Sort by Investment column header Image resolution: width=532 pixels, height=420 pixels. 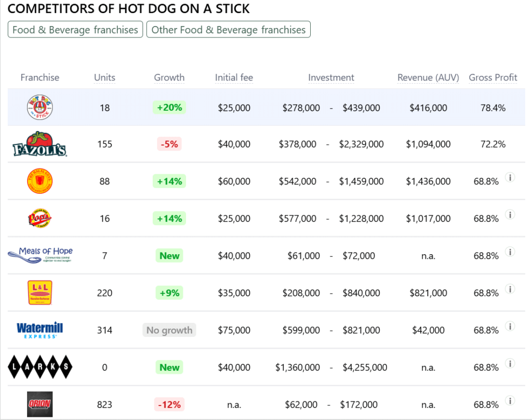click(x=331, y=77)
